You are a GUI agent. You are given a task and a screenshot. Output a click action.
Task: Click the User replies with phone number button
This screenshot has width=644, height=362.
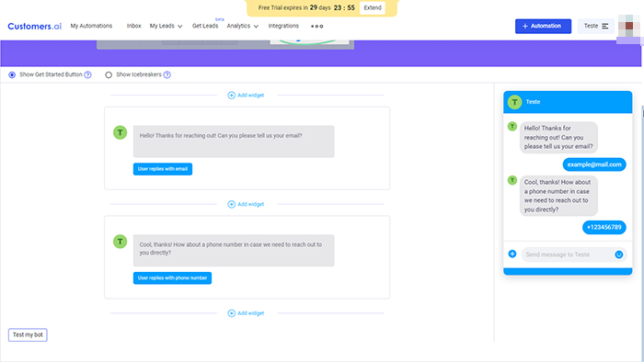[x=172, y=278]
